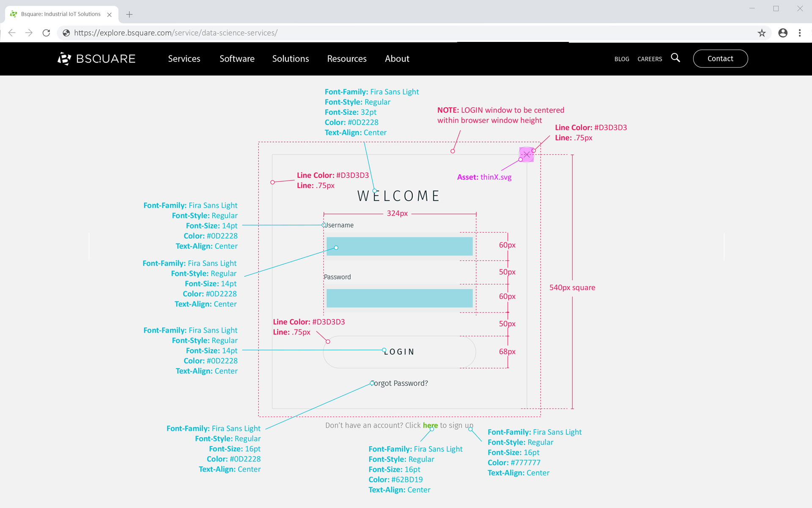The width and height of the screenshot is (812, 508).
Task: Open the site search magnifier icon
Action: pyautogui.click(x=675, y=58)
